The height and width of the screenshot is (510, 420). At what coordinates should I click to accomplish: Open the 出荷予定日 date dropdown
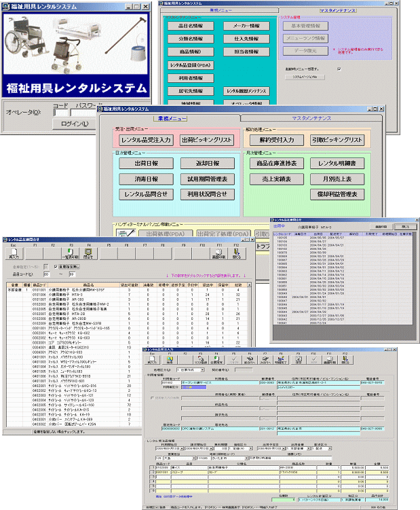pyautogui.click(x=284, y=448)
